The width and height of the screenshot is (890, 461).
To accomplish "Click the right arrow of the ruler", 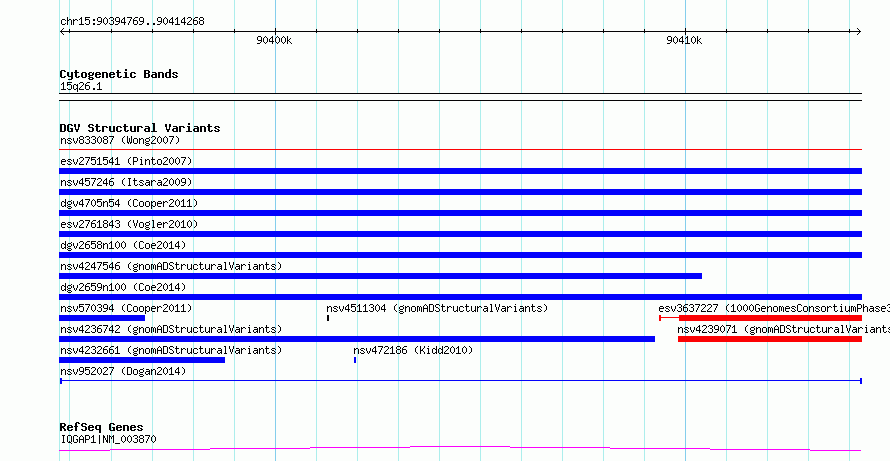I will 858,31.
